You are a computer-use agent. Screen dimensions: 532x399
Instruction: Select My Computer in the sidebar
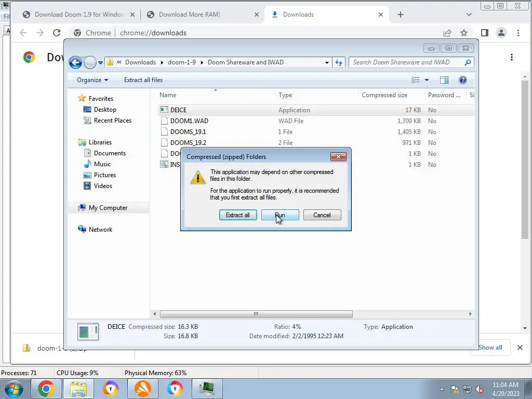coord(108,208)
